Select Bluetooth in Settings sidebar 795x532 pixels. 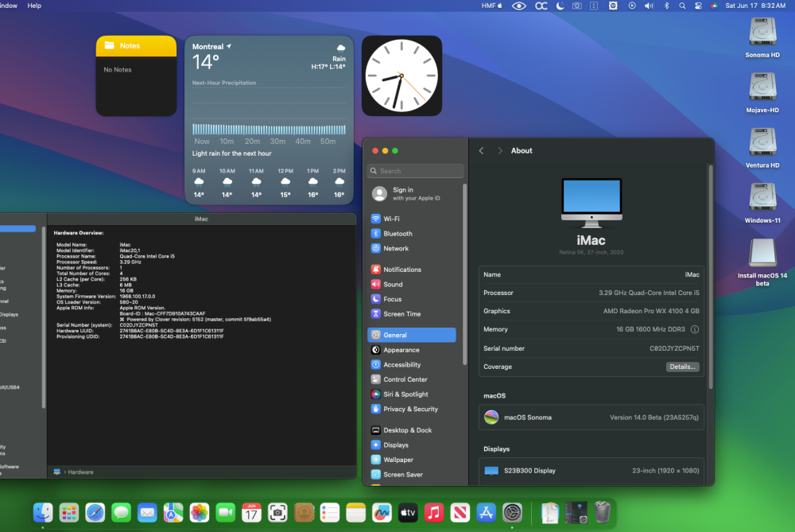coord(412,234)
